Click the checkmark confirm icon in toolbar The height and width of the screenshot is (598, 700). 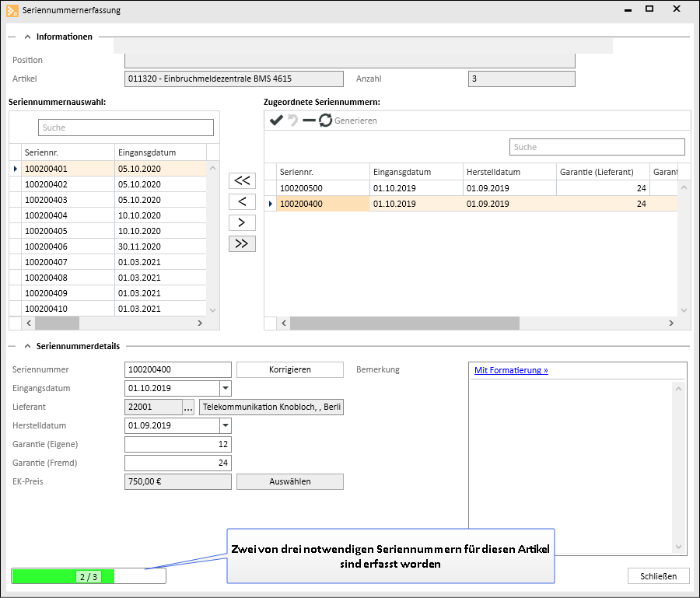click(275, 121)
